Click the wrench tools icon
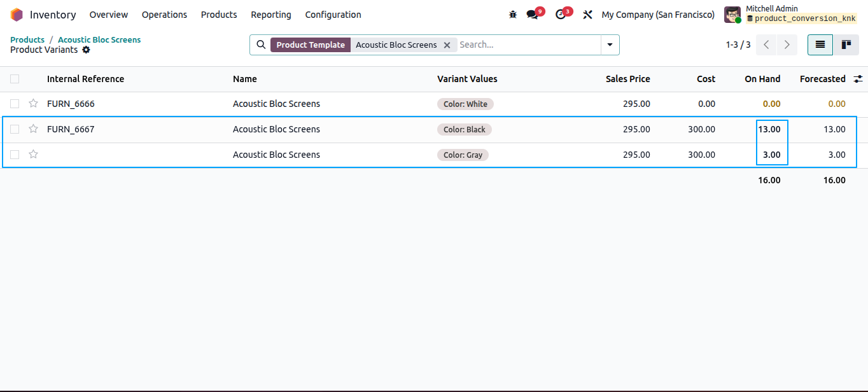This screenshot has height=392, width=868. [588, 15]
